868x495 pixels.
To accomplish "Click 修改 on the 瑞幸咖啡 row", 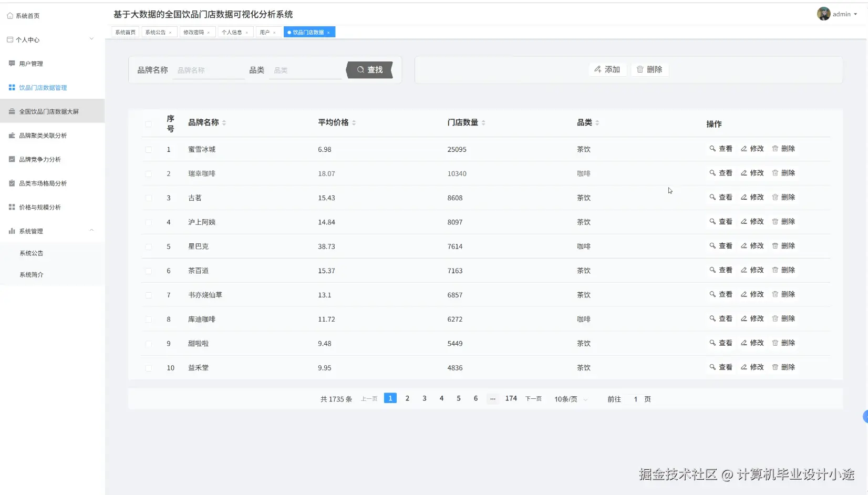I will (752, 172).
